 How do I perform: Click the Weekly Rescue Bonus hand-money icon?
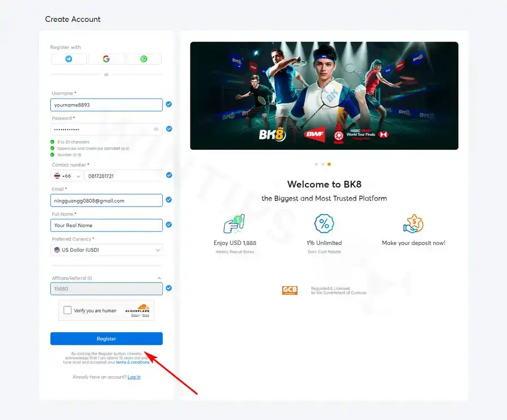(x=234, y=224)
